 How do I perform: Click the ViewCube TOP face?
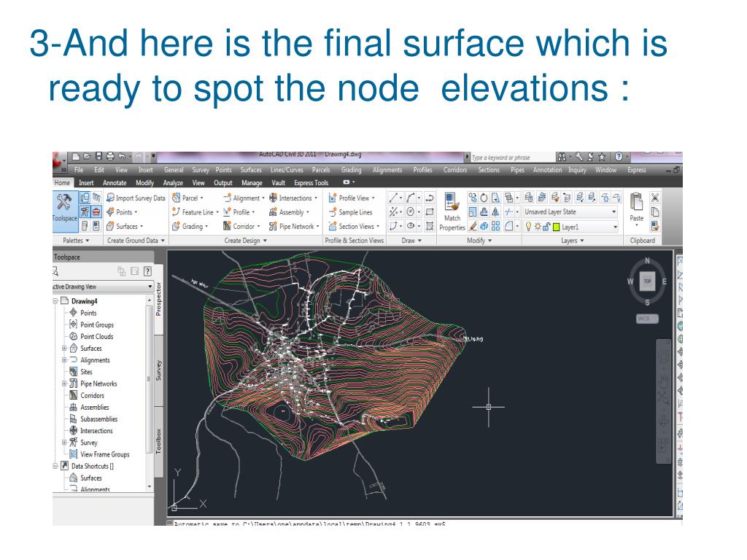click(647, 281)
